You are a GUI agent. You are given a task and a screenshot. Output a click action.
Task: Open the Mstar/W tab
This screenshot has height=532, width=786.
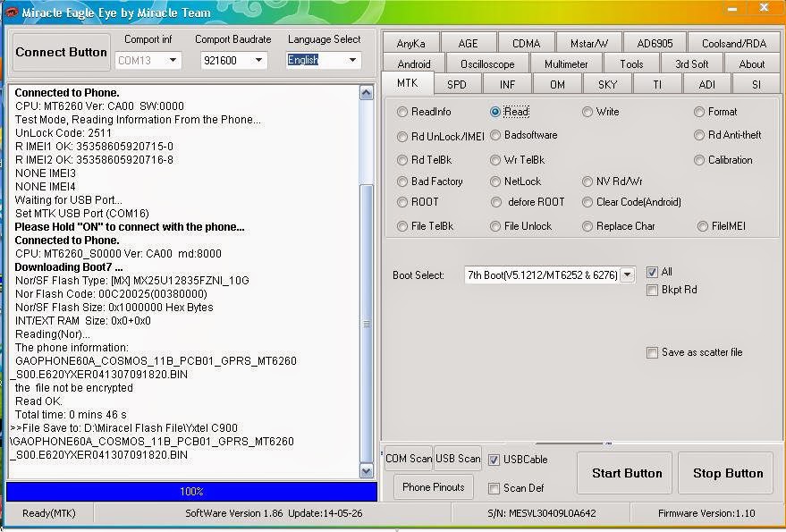pyautogui.click(x=589, y=44)
